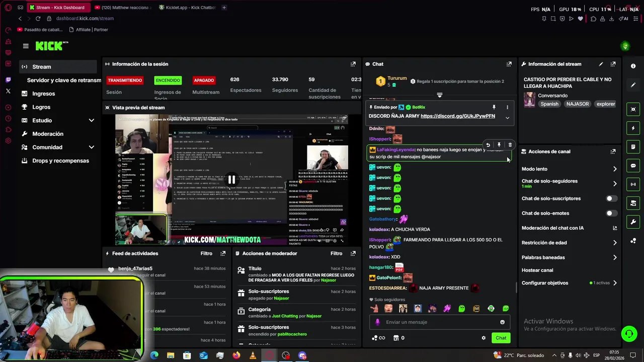Pop out the Información de la sesión panel

(353, 64)
